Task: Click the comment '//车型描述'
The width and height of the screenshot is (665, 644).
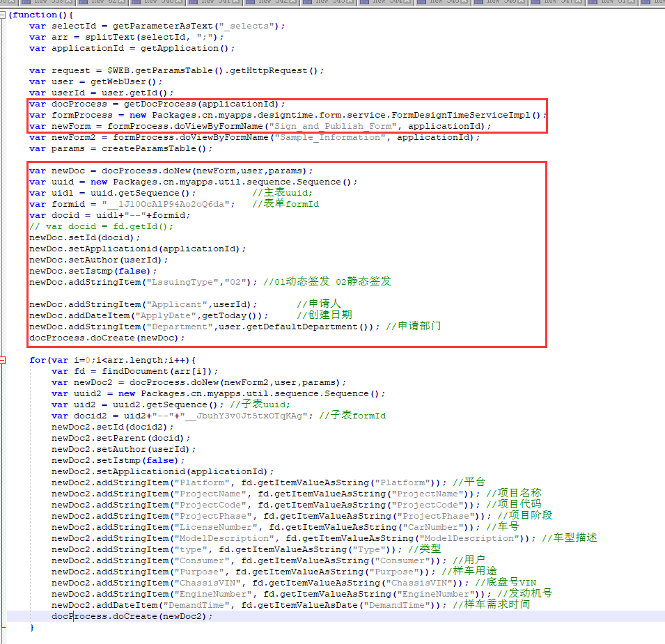Action: tap(569, 538)
